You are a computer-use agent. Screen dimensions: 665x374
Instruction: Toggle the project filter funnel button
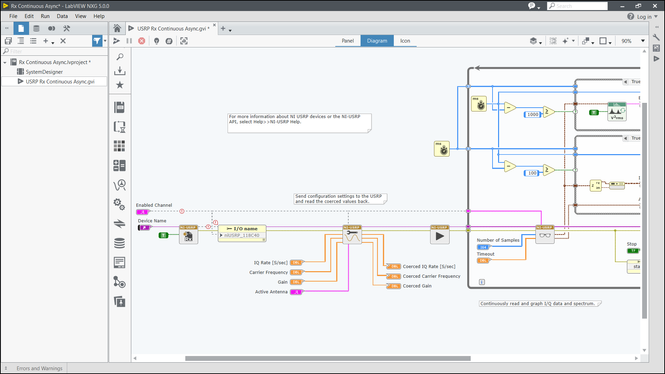coord(97,41)
